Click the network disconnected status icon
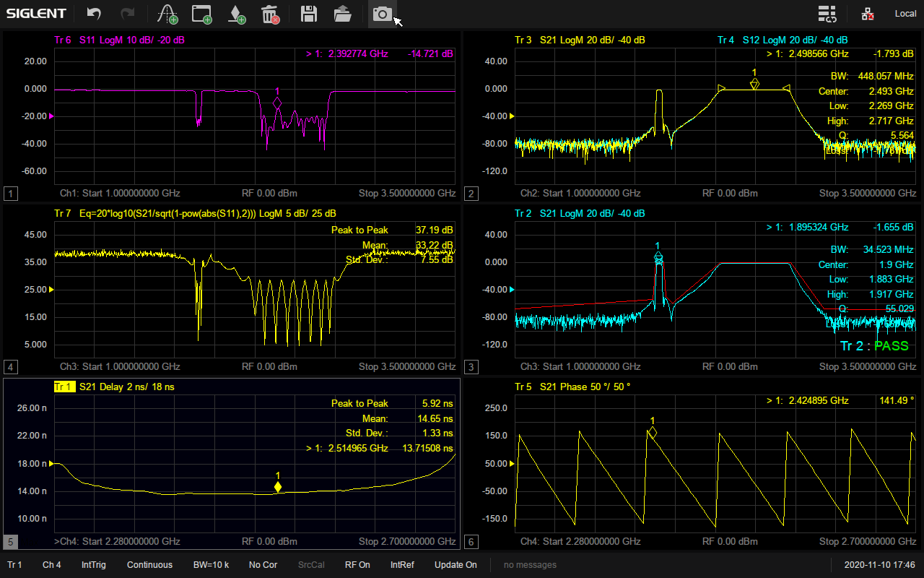 [868, 14]
